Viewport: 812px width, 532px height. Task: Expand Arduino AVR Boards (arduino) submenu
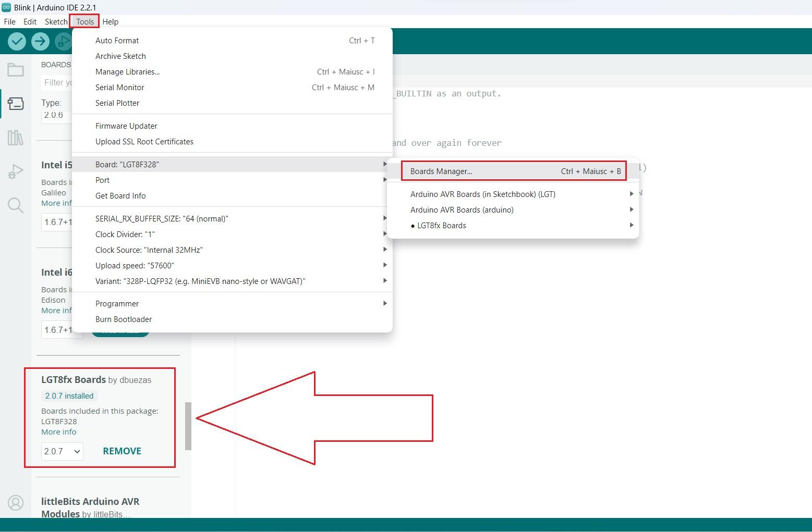tap(513, 209)
